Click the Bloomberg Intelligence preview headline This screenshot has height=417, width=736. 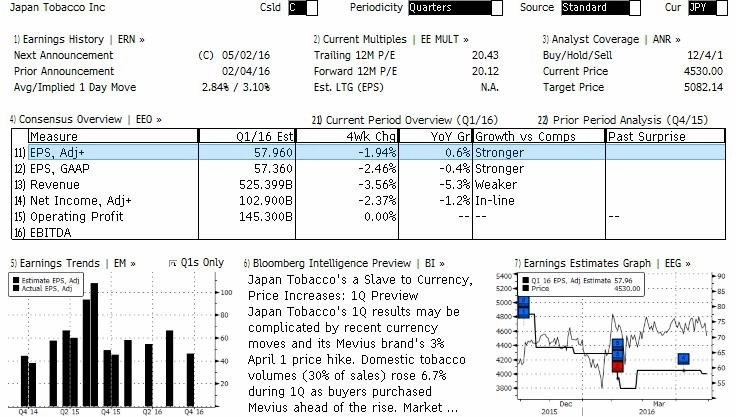360,288
